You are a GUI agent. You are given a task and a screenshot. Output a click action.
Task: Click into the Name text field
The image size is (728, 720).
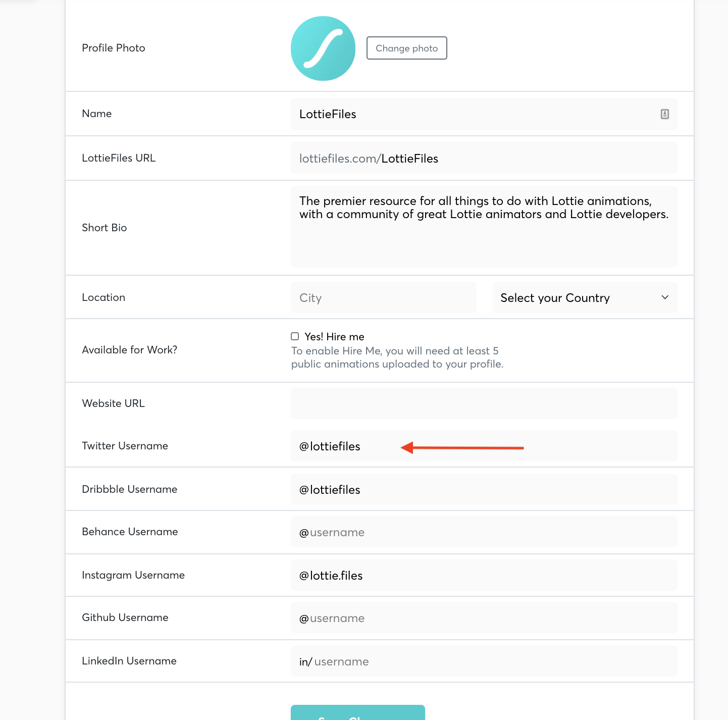tap(475, 114)
